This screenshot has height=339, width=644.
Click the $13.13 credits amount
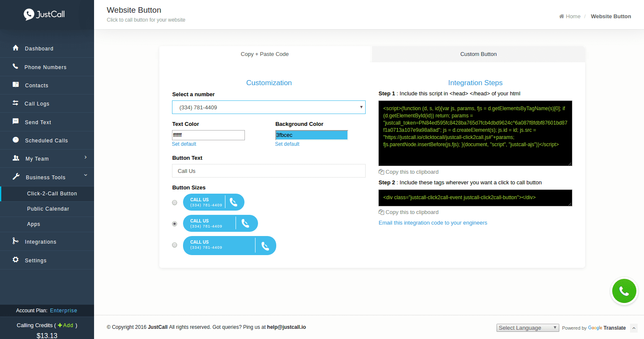click(x=47, y=336)
